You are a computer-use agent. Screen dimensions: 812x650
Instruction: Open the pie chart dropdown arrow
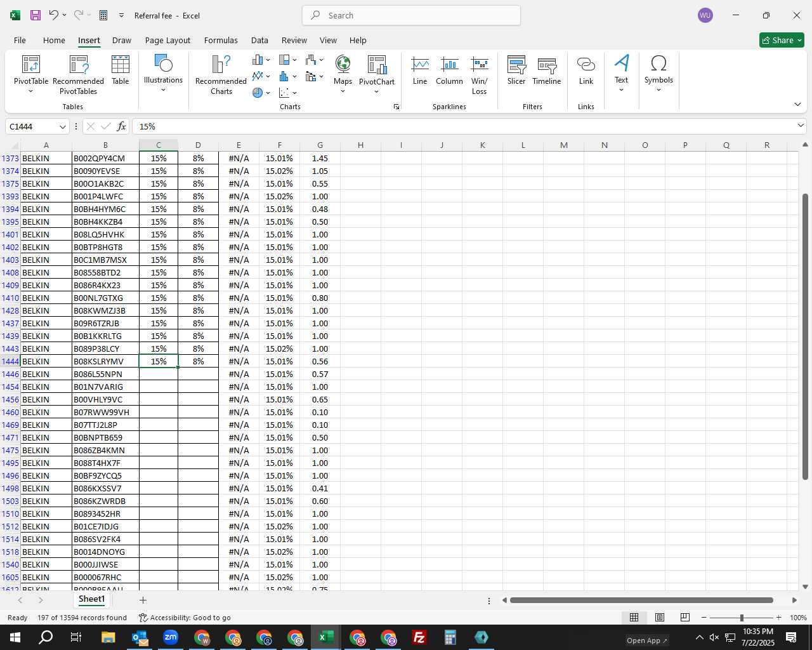tap(268, 93)
